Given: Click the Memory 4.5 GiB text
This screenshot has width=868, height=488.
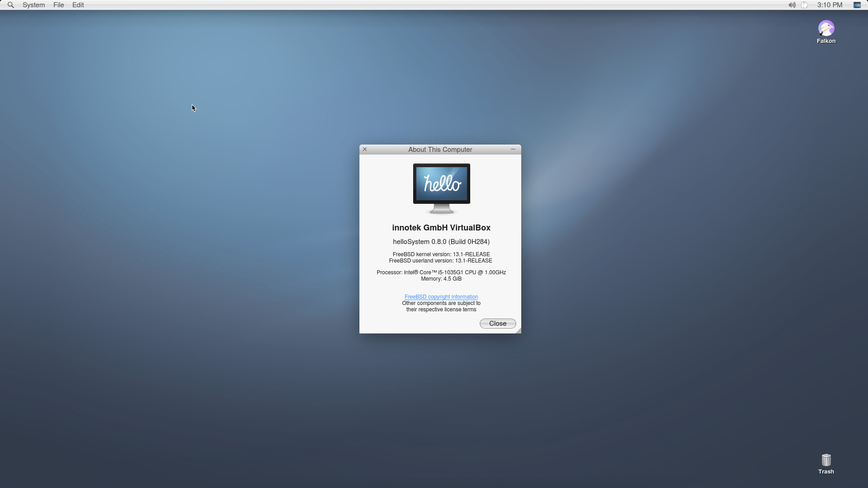Looking at the screenshot, I should 441,279.
